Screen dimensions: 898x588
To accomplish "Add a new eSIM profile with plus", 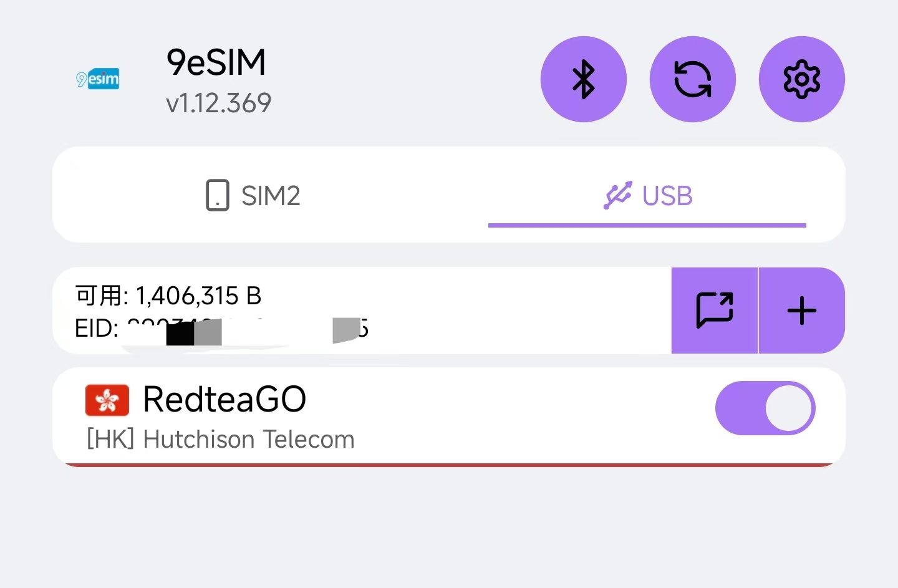I will (802, 310).
